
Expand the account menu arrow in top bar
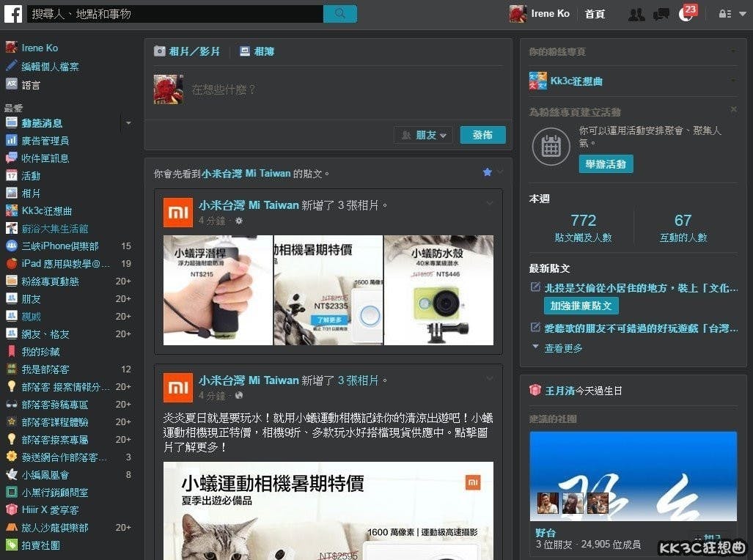(x=743, y=14)
